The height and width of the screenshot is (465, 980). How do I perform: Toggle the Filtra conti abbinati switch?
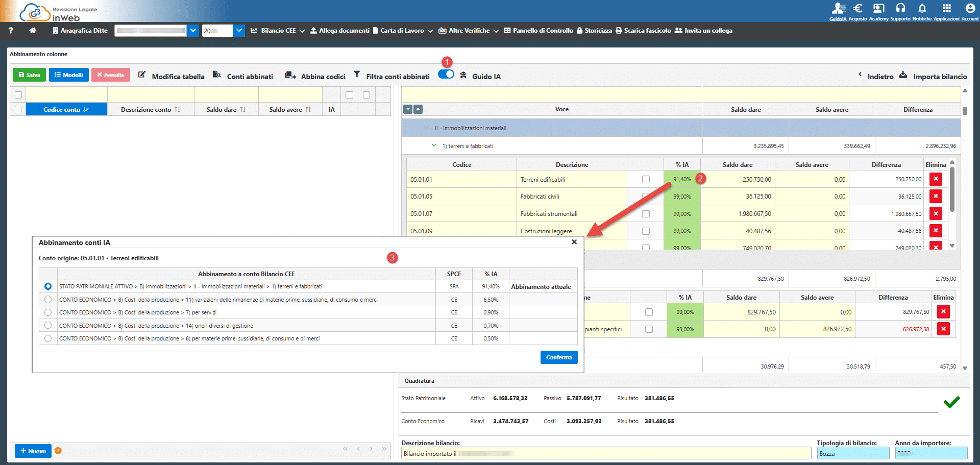[446, 75]
